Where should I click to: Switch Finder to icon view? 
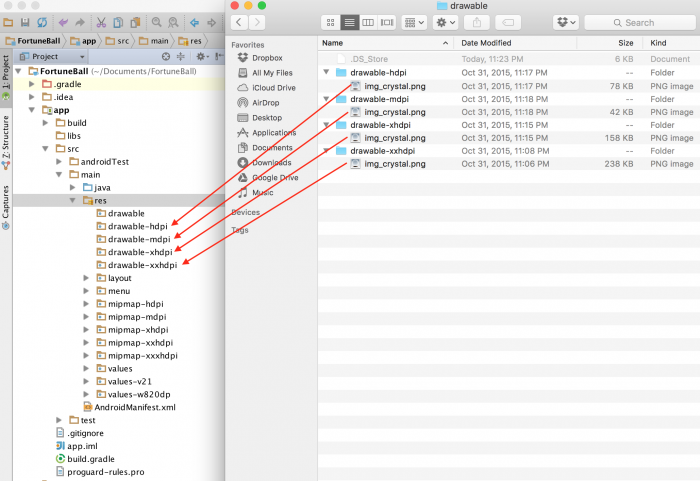coord(332,22)
